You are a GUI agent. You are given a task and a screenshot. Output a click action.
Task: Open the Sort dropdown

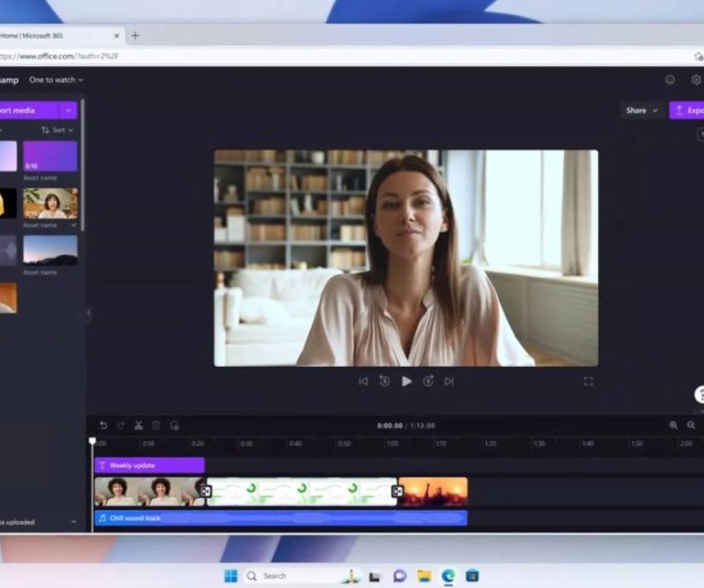click(x=57, y=130)
